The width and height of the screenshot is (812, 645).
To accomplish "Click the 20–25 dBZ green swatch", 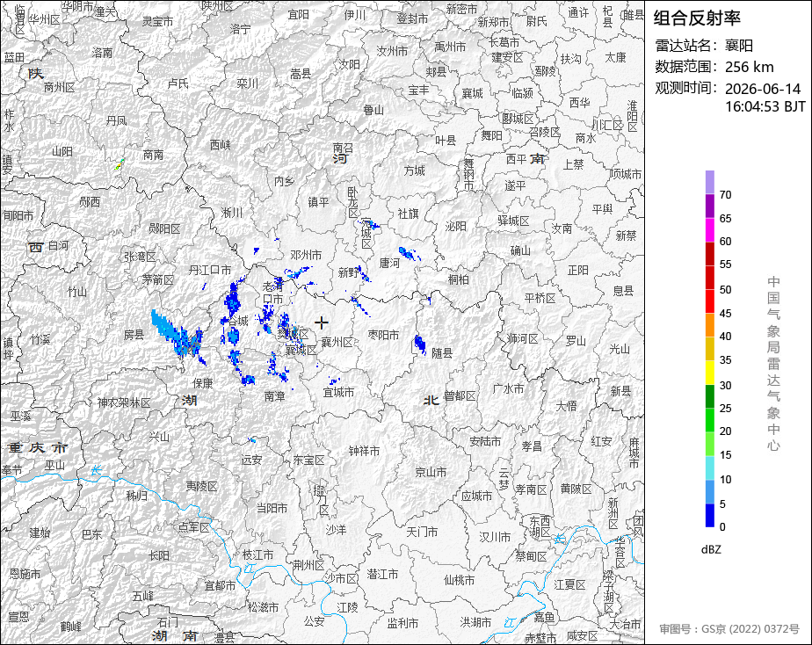I will [x=709, y=420].
